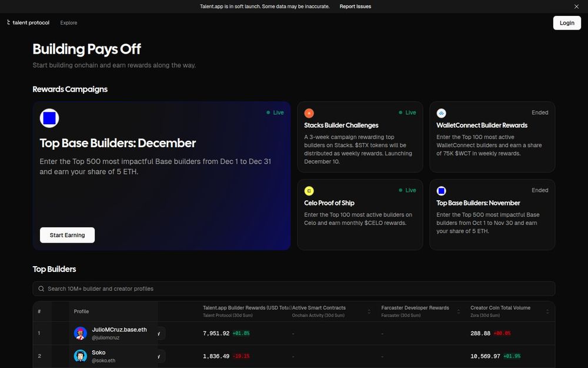The height and width of the screenshot is (368, 588).
Task: Sort by Farcaster Developer Rewards column arrows
Action: click(x=458, y=311)
